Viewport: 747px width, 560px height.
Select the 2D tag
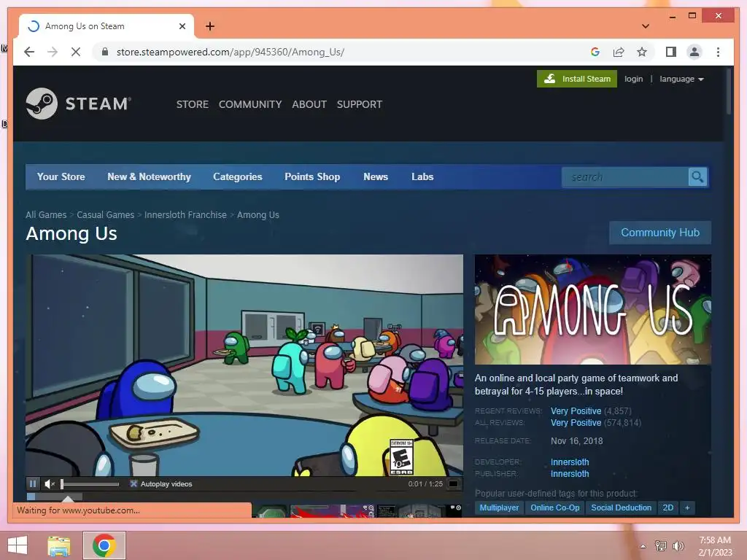point(668,507)
